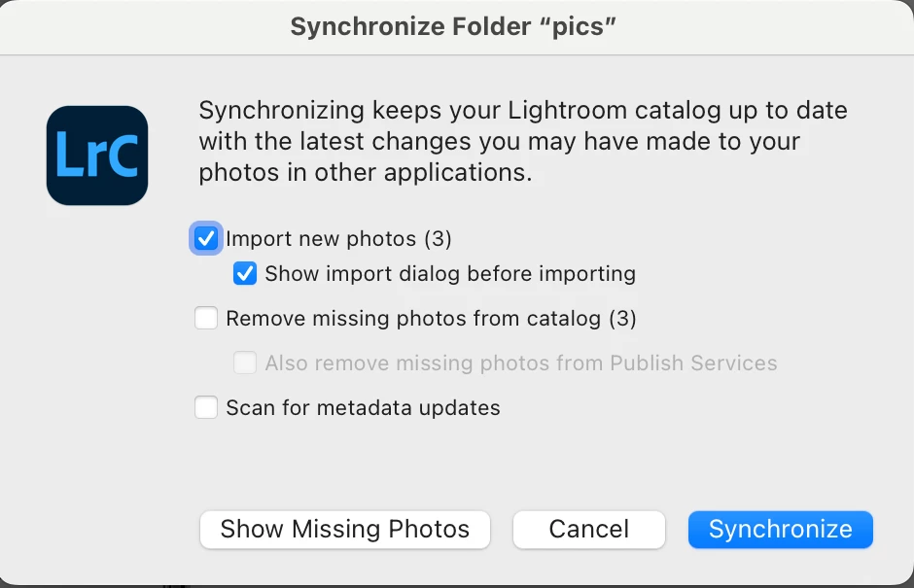Click the (3) count after Remove missing photos
The image size is (914, 588).
(x=621, y=318)
